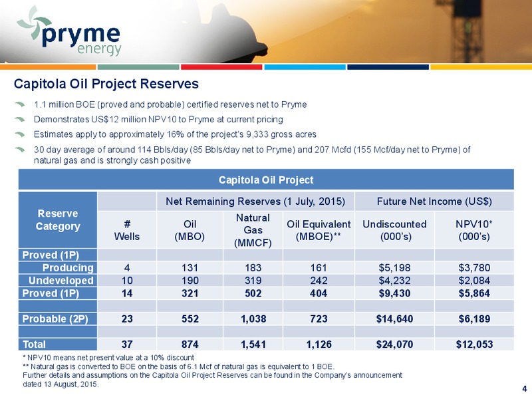This screenshot has width=532, height=399.
Task: Click the Total wells count '37'
Action: pos(127,344)
